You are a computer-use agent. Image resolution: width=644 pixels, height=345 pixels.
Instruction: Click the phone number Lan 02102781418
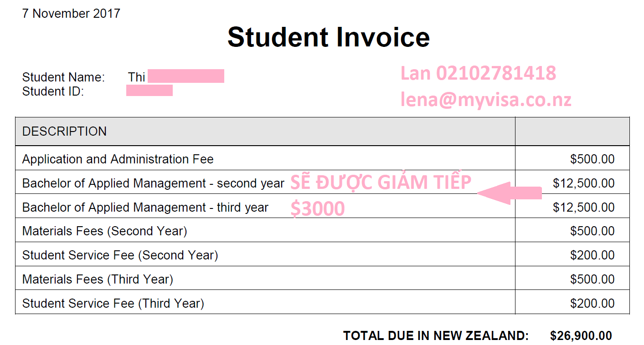[x=478, y=73]
